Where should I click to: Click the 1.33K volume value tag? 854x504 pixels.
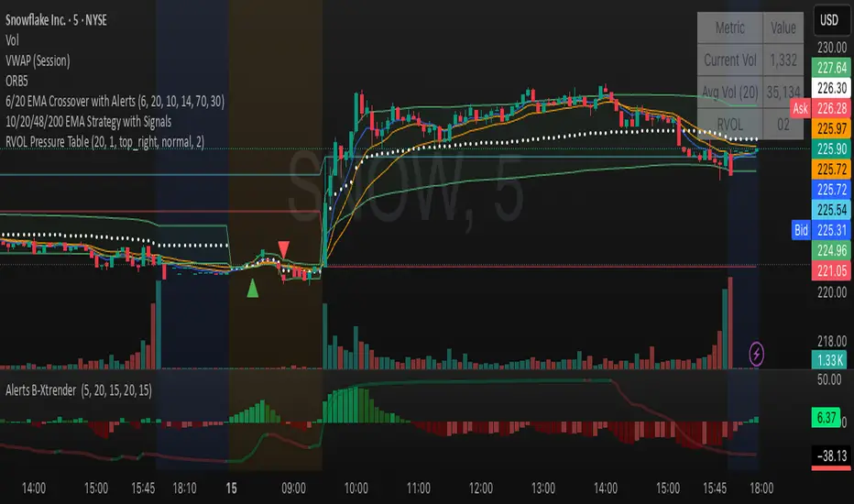tap(830, 360)
